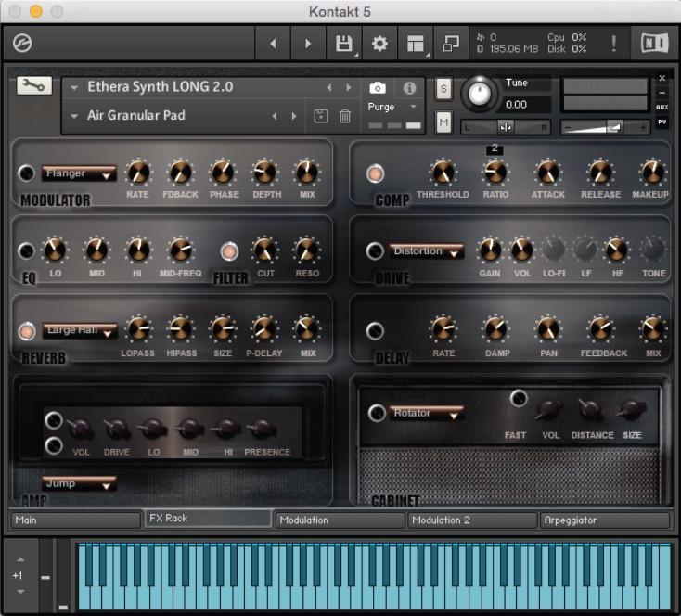Open the Distortion drive type dropdown
Viewport: 681px width, 616px height.
coord(426,251)
